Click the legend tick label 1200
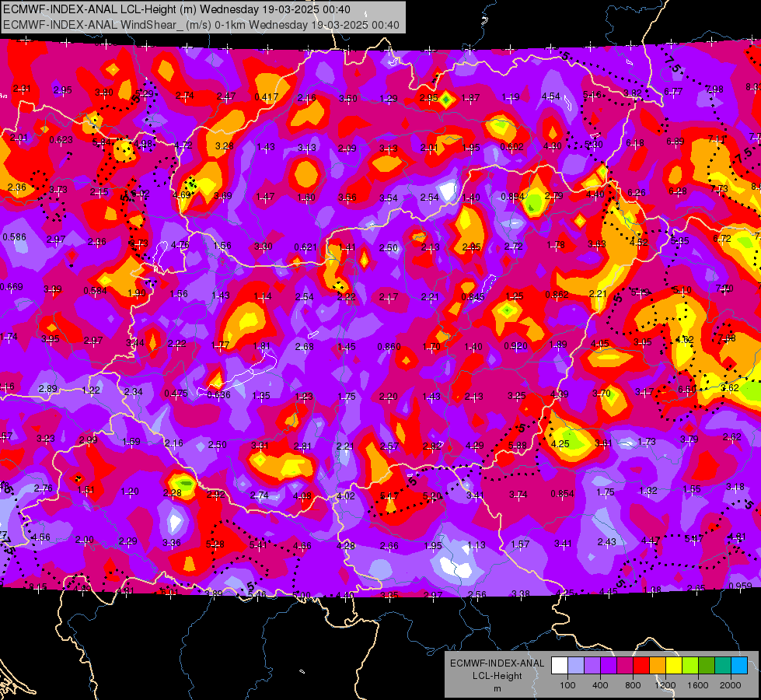 point(665,685)
